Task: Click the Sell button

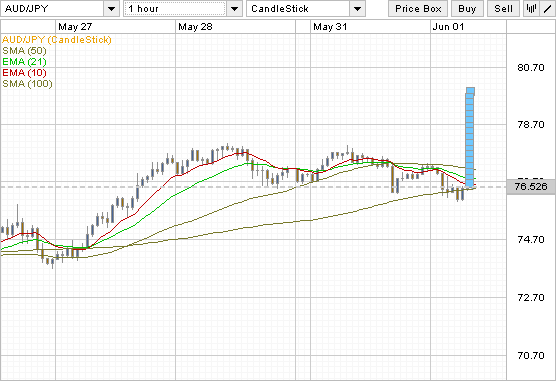Action: [x=503, y=9]
